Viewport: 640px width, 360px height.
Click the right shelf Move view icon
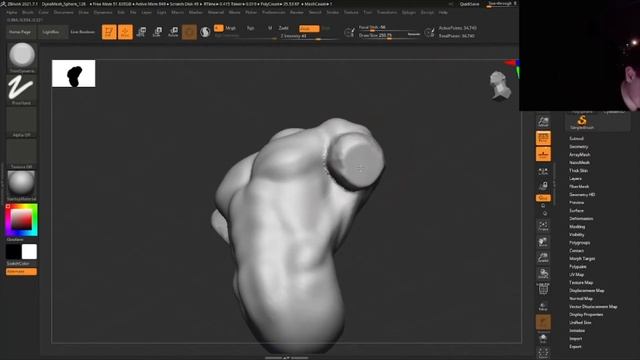[x=543, y=242]
